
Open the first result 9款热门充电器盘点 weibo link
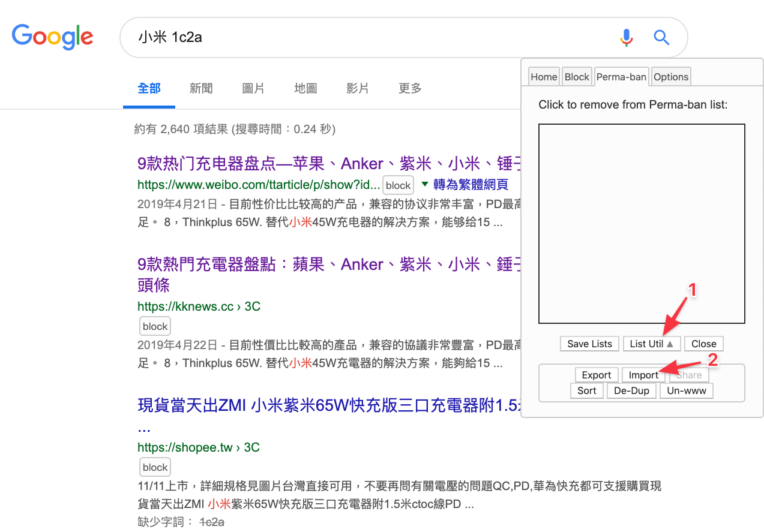(329, 163)
